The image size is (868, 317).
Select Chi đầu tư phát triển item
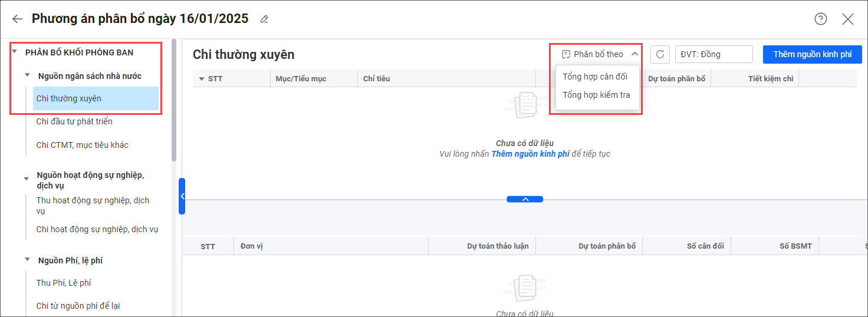[74, 121]
